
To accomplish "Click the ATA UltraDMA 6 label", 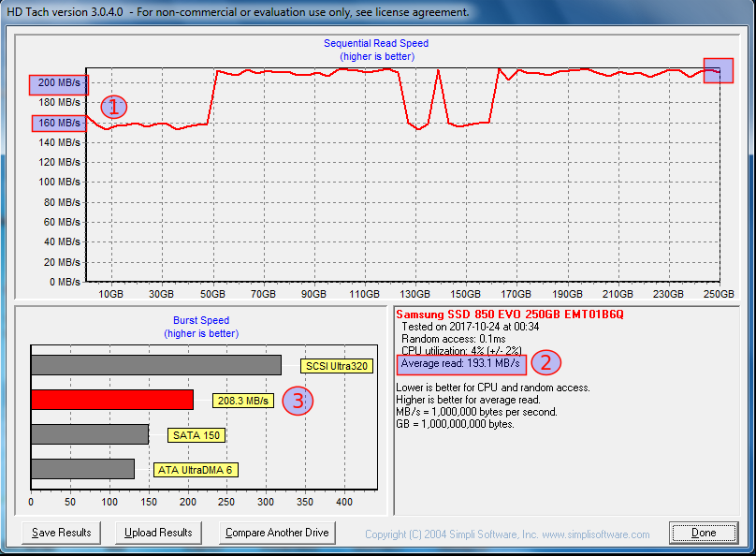I will 195,470.
